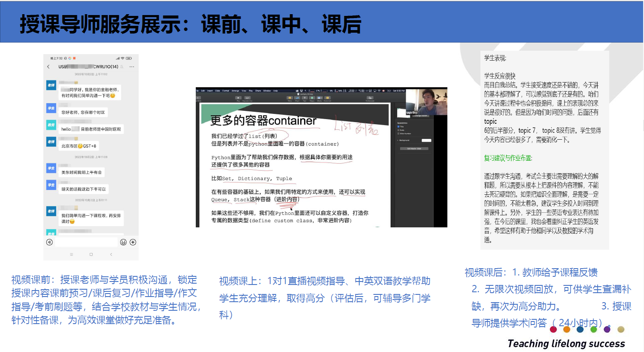Open the Format menu in Keynote
644x352 pixels.
[x=225, y=91]
